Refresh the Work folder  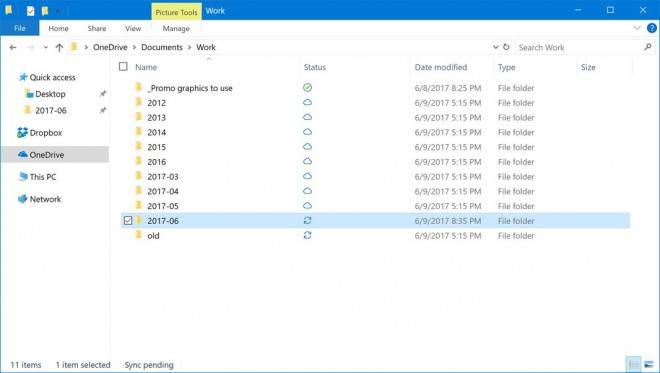click(506, 47)
